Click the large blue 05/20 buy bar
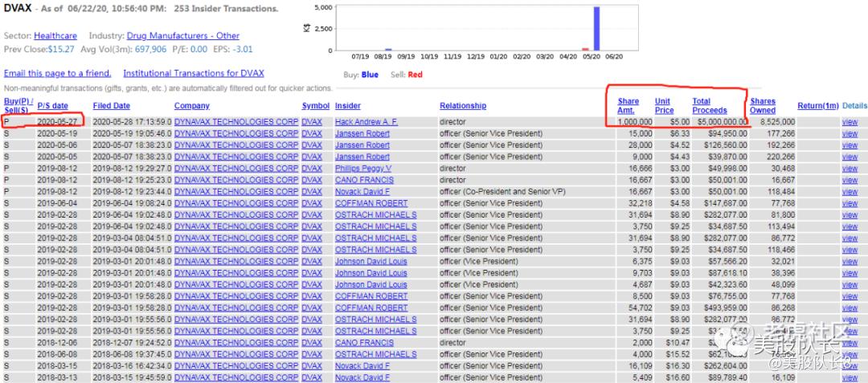 tap(596, 29)
